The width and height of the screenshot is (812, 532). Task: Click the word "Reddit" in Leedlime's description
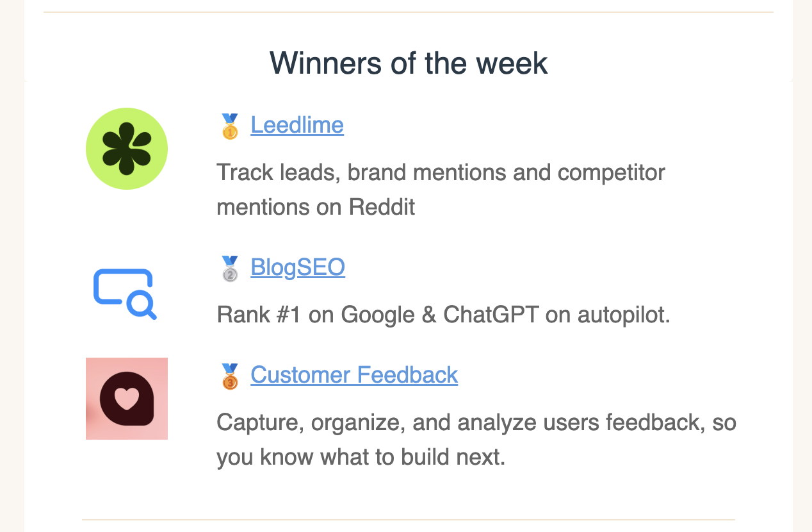tap(382, 207)
